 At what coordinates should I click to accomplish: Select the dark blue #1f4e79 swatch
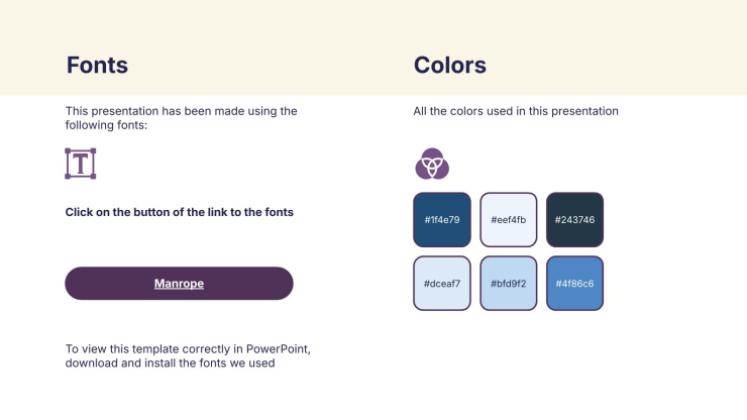(441, 219)
